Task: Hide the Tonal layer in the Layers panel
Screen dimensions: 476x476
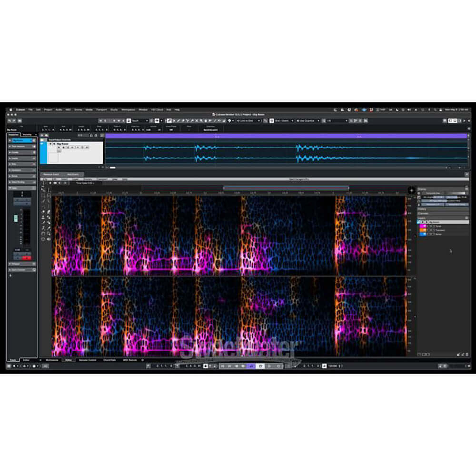Action: [429, 226]
